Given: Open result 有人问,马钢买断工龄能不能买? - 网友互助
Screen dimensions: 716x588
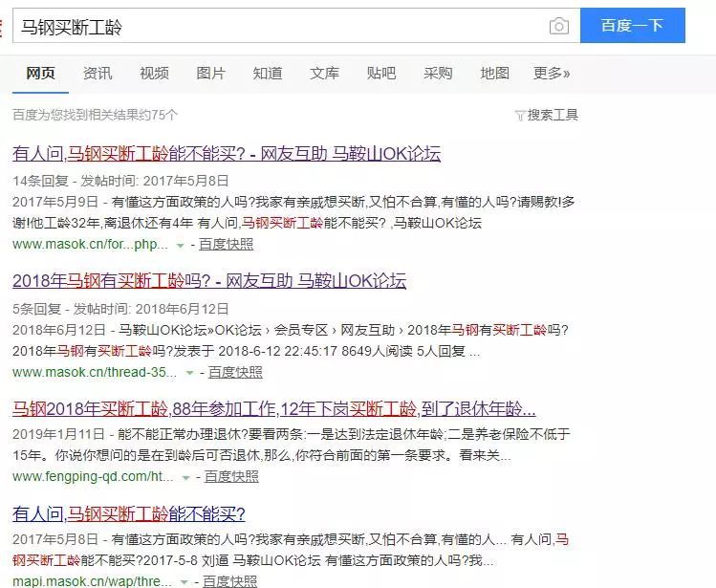Looking at the screenshot, I should pos(227,154).
